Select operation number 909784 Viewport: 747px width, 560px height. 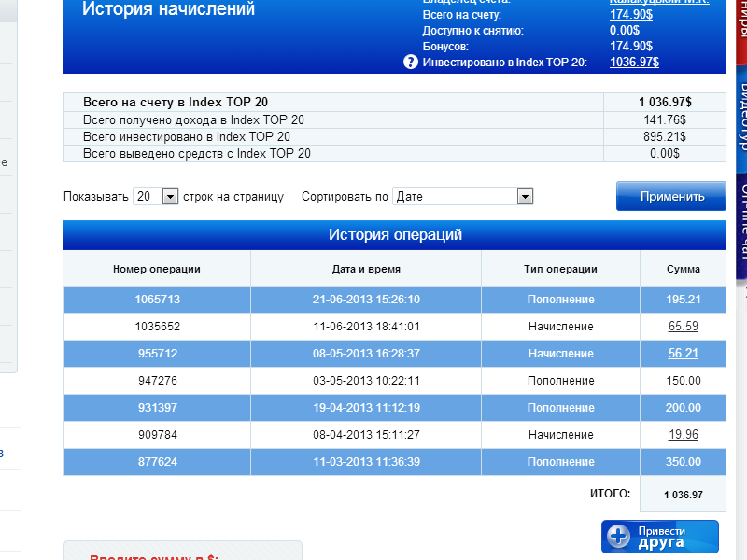tap(158, 435)
